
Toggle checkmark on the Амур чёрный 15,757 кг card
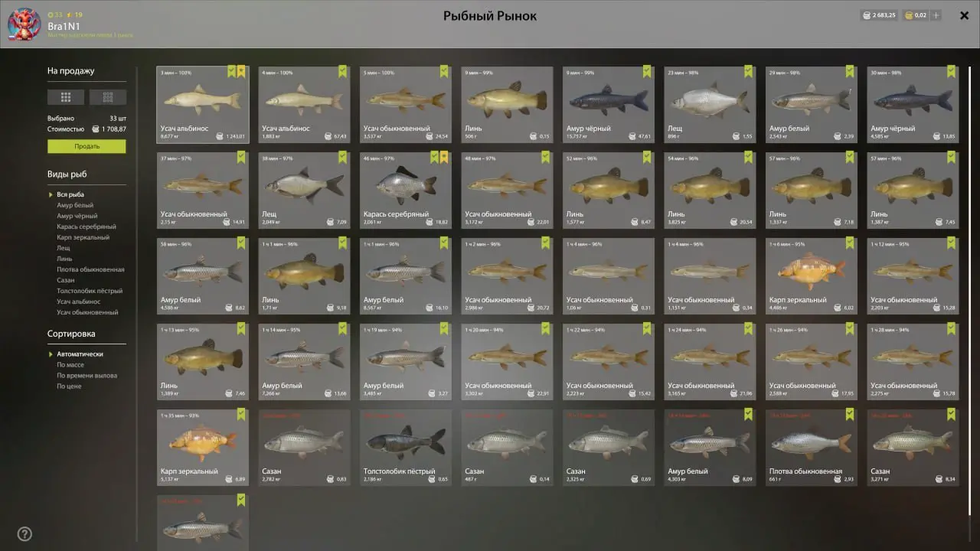(647, 72)
